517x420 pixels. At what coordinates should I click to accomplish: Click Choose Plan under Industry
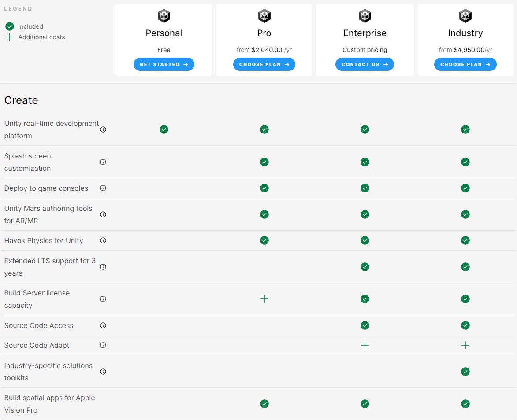(465, 64)
